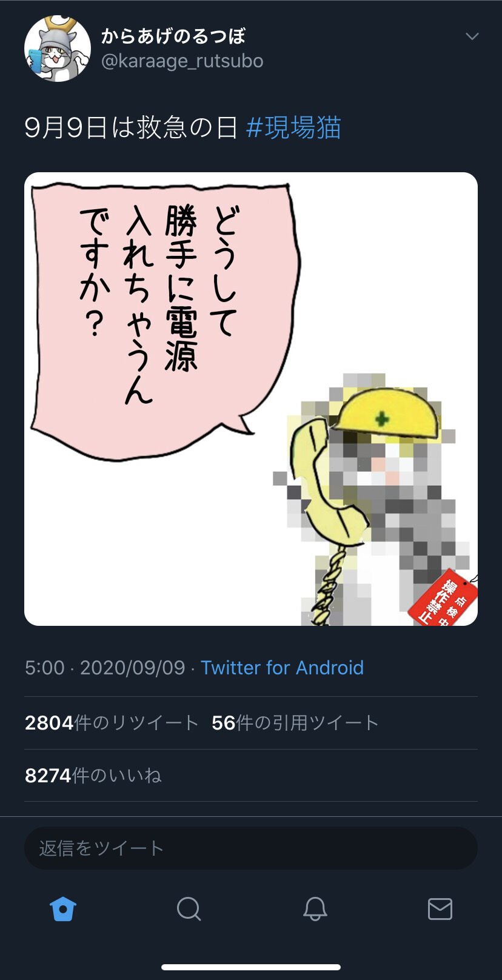Open the tweet's cat comic image
Image resolution: width=502 pixels, height=980 pixels.
tap(251, 399)
